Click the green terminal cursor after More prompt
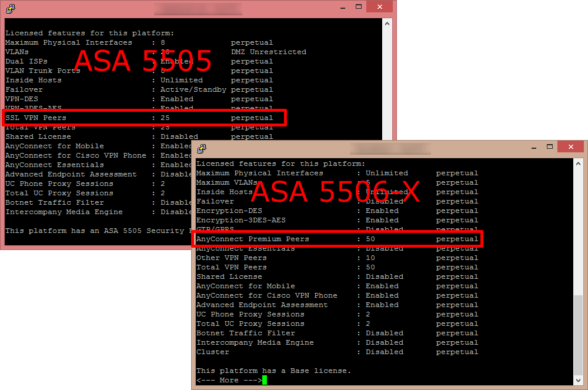The height and width of the screenshot is (390, 588). (265, 380)
